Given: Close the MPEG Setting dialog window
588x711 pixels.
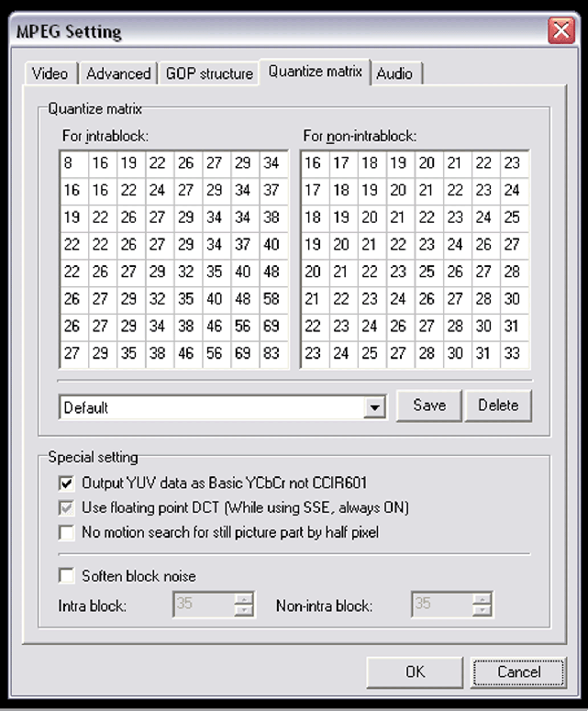Looking at the screenshot, I should click(560, 31).
